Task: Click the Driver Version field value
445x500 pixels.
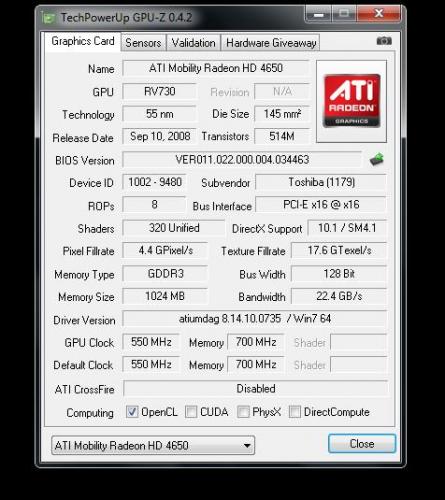Action: (x=255, y=319)
